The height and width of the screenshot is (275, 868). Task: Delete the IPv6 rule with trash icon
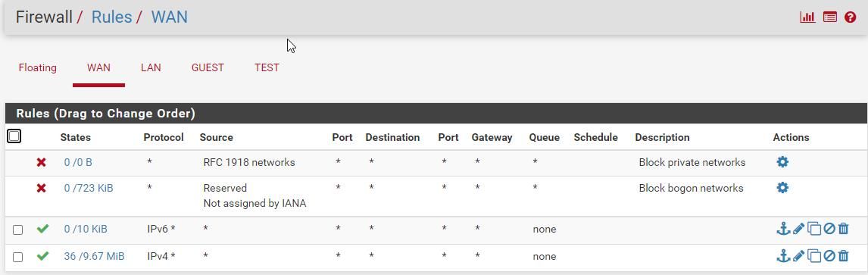(843, 228)
